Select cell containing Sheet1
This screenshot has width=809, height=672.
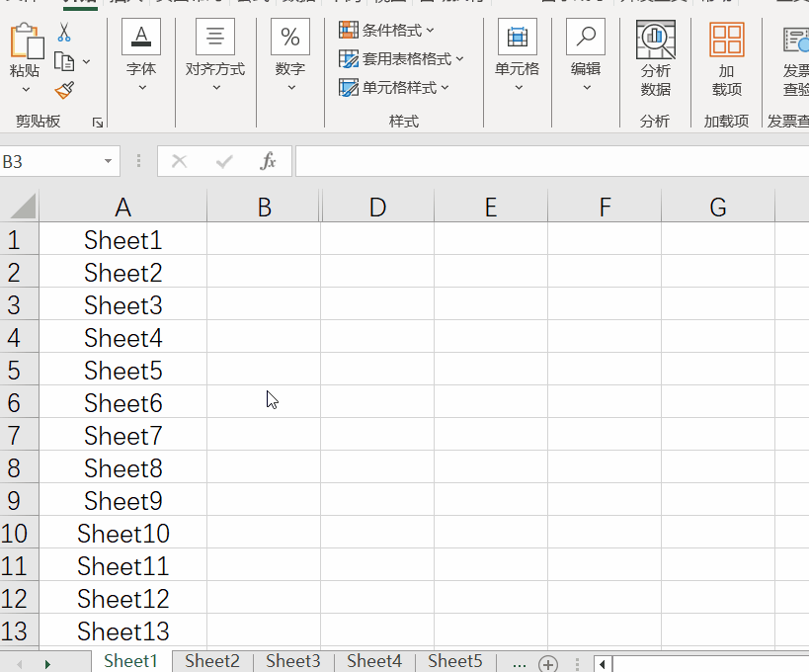tap(122, 240)
